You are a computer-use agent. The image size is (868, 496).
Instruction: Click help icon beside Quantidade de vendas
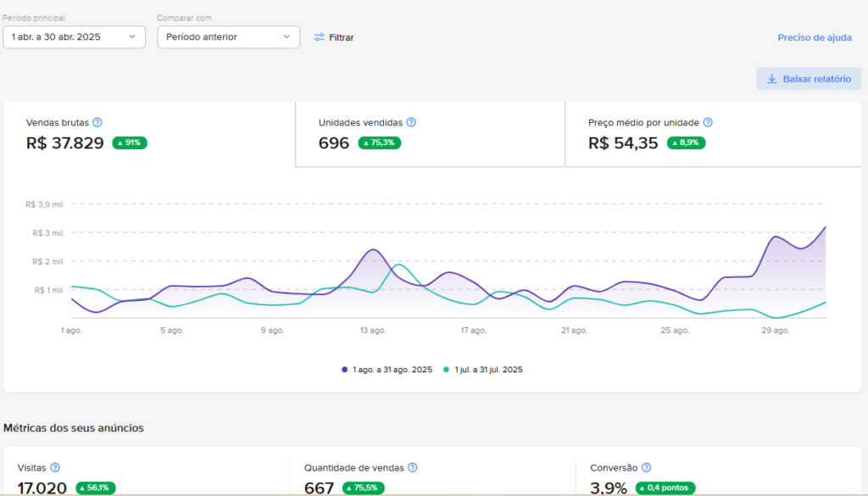click(413, 467)
